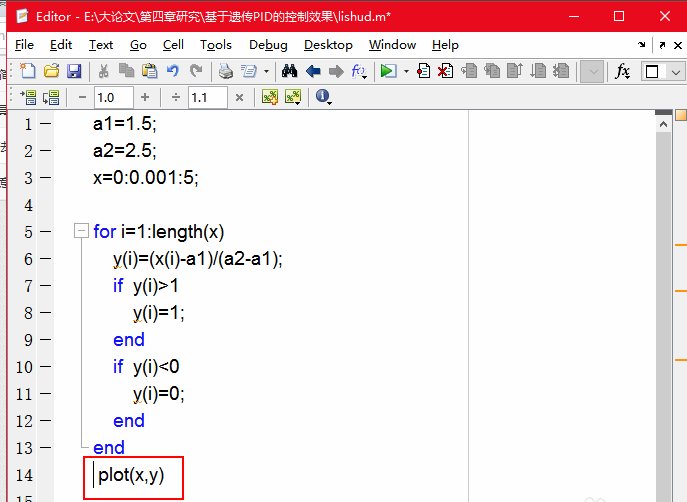Collapse the for loop code fold
The height and width of the screenshot is (502, 687).
80,232
